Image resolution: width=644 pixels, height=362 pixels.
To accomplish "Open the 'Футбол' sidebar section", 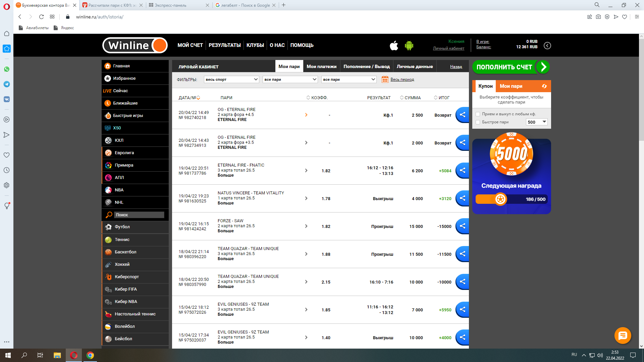I will coord(135,227).
